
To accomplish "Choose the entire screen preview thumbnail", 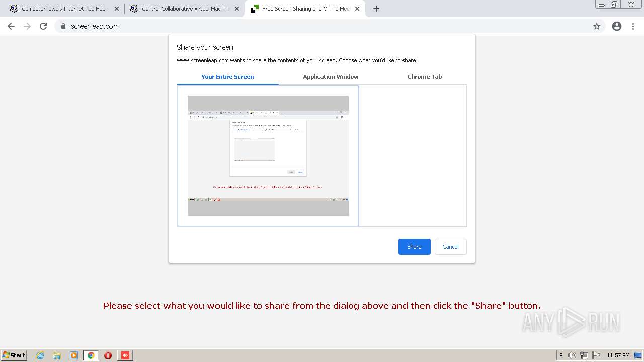I will coord(268,156).
